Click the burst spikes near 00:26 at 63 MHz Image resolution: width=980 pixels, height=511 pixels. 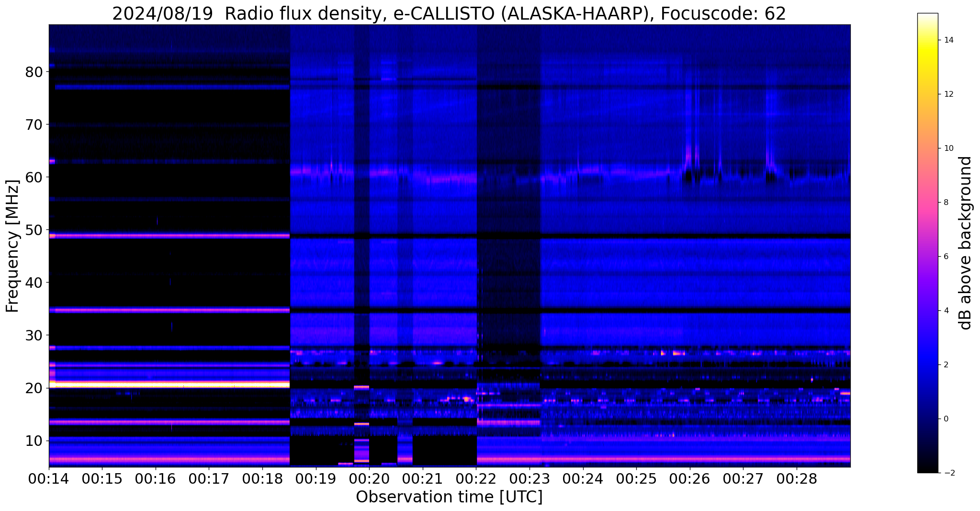tap(692, 156)
